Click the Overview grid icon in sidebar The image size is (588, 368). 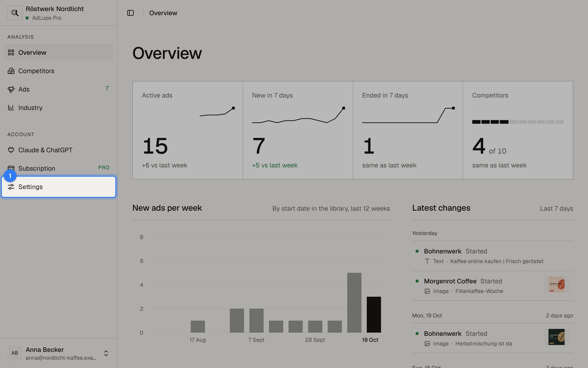click(11, 52)
